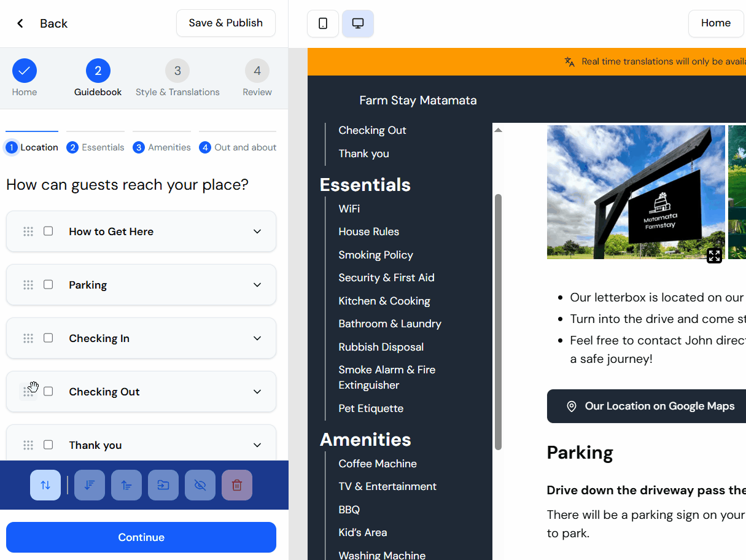The image size is (746, 560).
Task: Open the Style & Translations step
Action: pos(177,78)
